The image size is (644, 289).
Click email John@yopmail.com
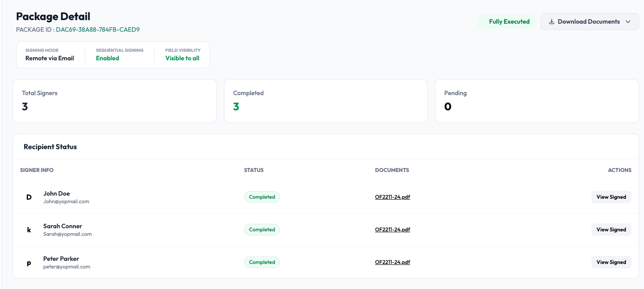[x=66, y=201]
